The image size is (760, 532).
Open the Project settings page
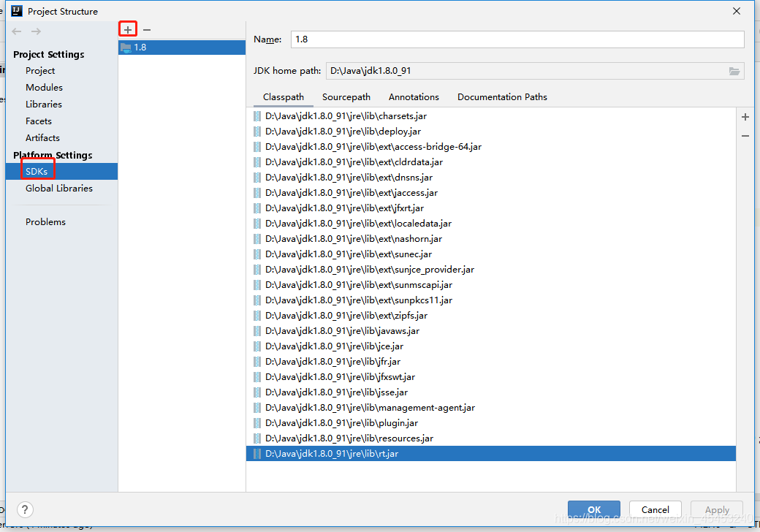pos(40,71)
